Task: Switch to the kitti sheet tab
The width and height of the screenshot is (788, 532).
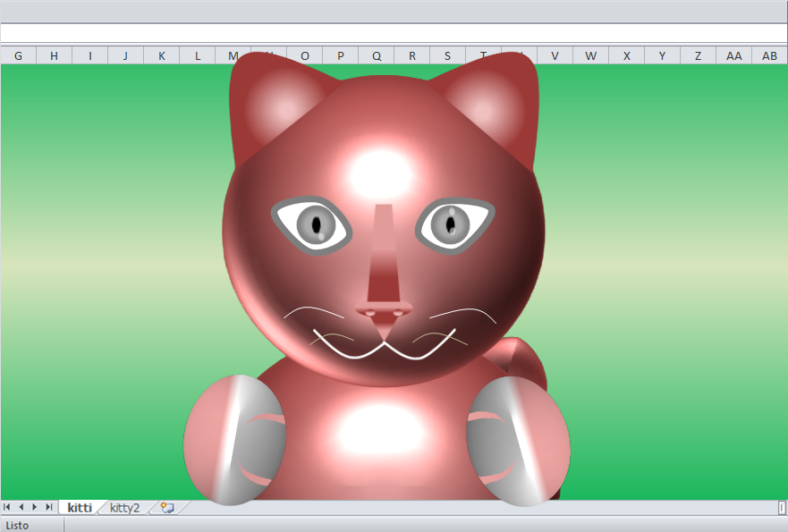Action: click(80, 507)
